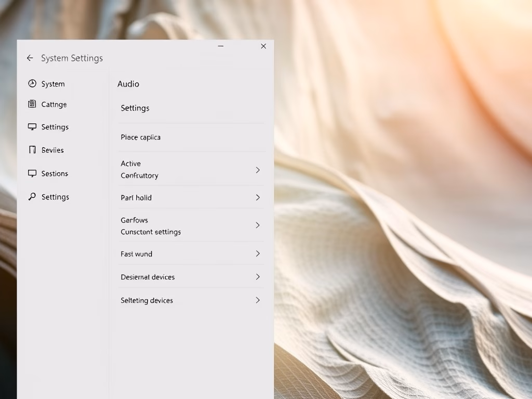This screenshot has height=399, width=532.
Task: Open the Sestions sidebar item
Action: pyautogui.click(x=48, y=174)
